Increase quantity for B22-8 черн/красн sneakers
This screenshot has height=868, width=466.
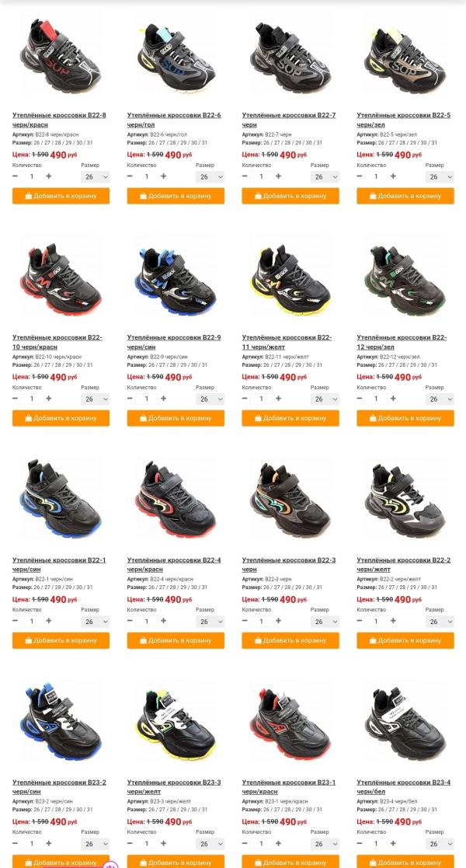pos(49,176)
